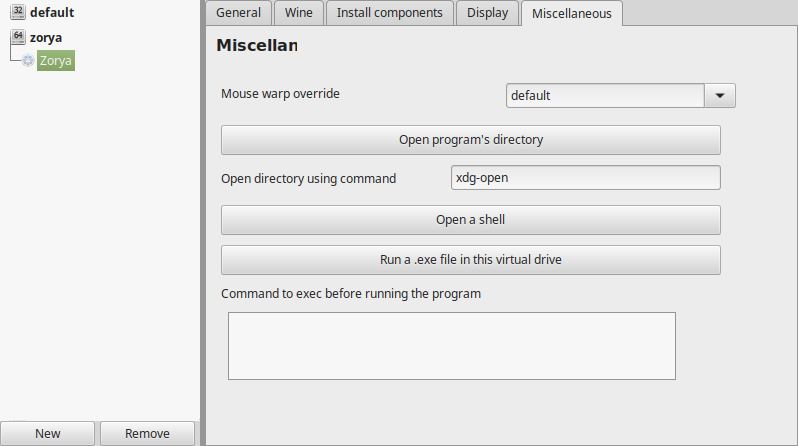Switch to the Wine tab
This screenshot has width=798, height=446.
pos(299,13)
